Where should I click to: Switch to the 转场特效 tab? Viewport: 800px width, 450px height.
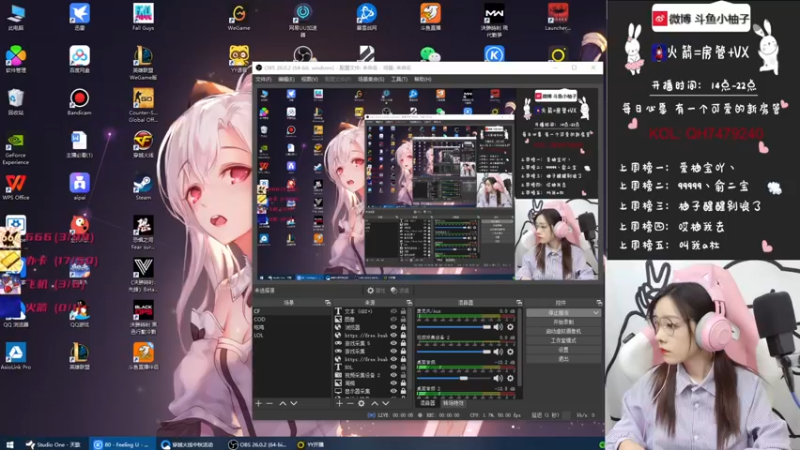(453, 403)
